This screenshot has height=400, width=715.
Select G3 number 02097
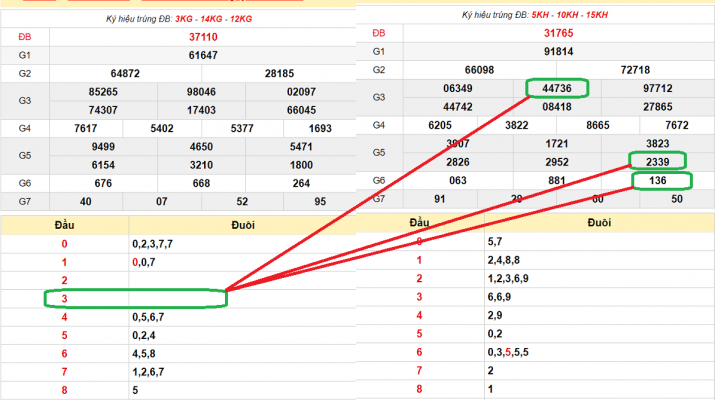pyautogui.click(x=301, y=92)
